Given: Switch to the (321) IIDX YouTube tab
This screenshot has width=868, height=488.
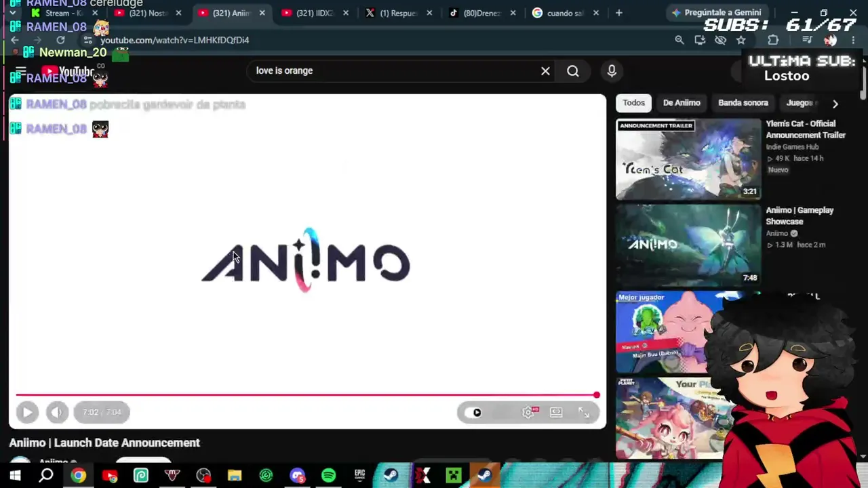Looking at the screenshot, I should [314, 13].
